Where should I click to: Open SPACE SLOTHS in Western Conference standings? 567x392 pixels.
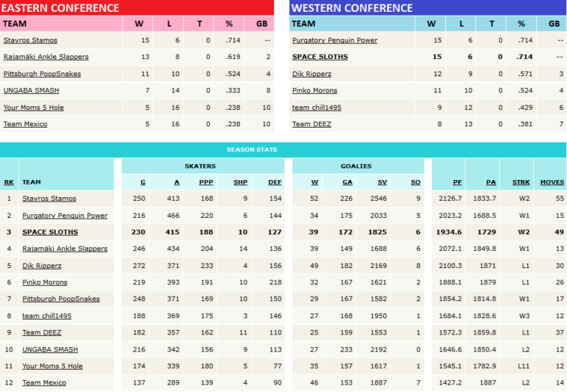point(320,57)
